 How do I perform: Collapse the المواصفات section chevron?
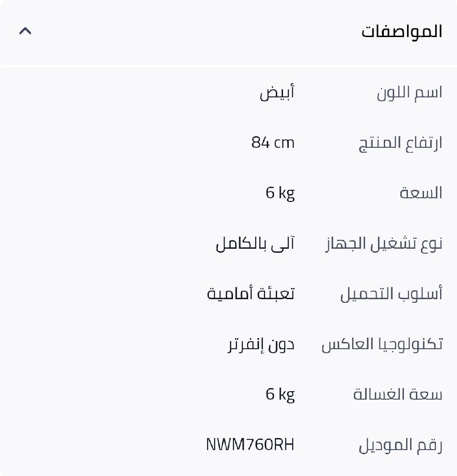coord(25,31)
